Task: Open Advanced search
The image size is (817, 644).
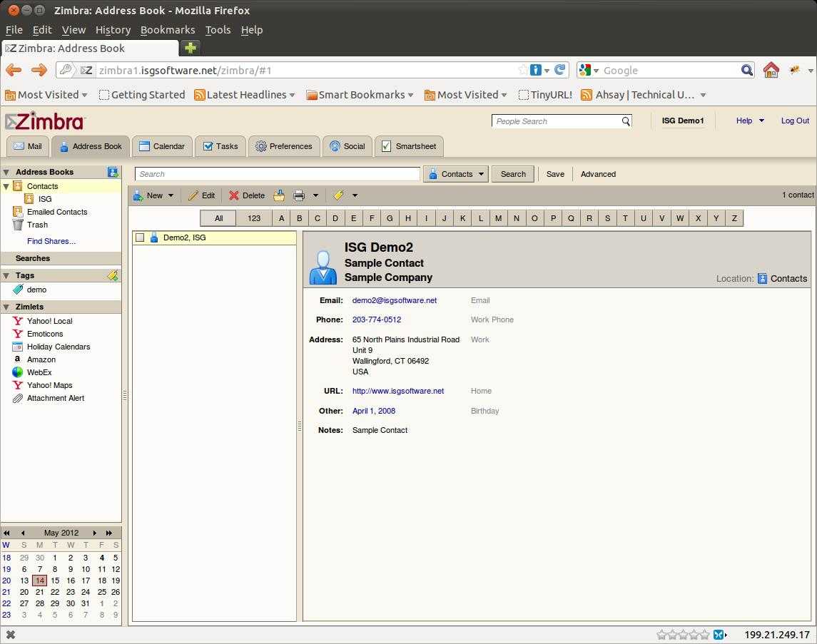Action: click(598, 175)
